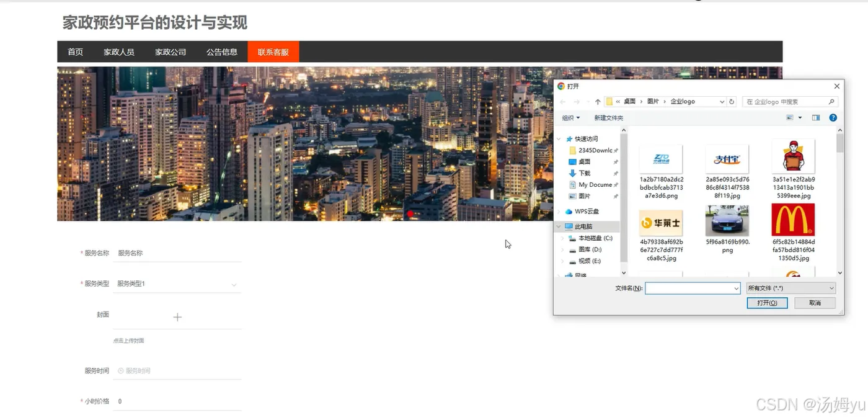Viewport: 868px width, 420px height.
Task: Click the forward arrow in the file dialog
Action: pyautogui.click(x=577, y=102)
